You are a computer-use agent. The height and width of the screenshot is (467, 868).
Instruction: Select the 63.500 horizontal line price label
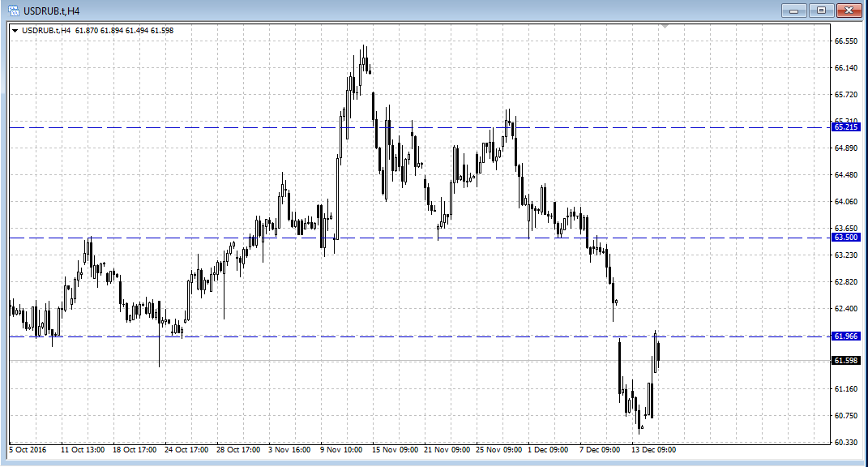pyautogui.click(x=846, y=238)
